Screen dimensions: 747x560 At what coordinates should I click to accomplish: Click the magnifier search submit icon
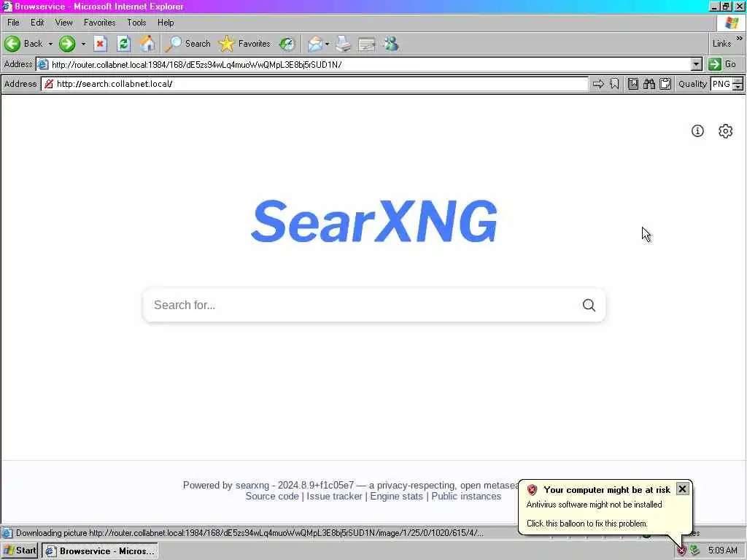[589, 306]
